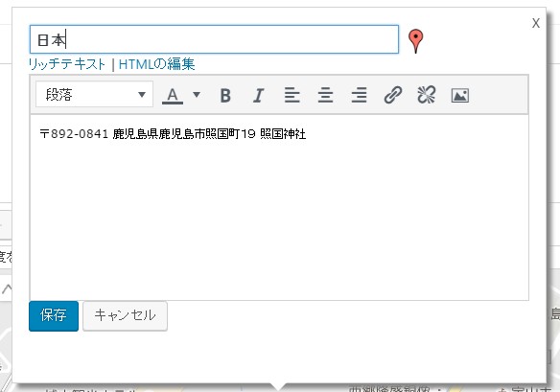Insert an image using picture icon
560x392 pixels.
point(460,95)
